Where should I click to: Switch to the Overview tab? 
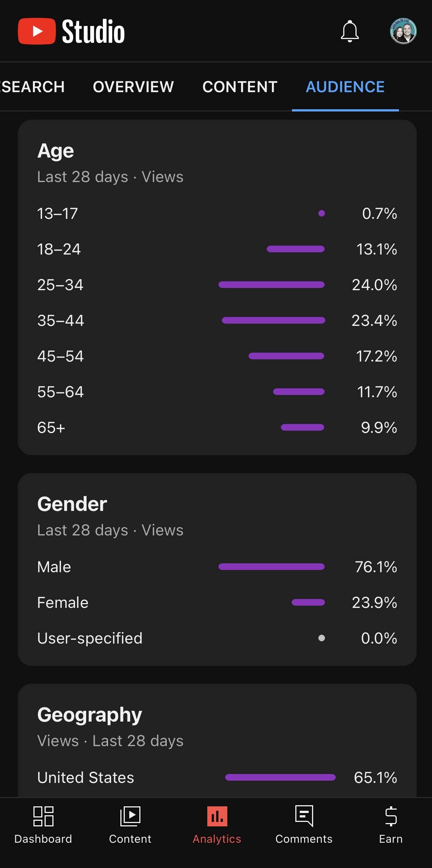coord(133,87)
